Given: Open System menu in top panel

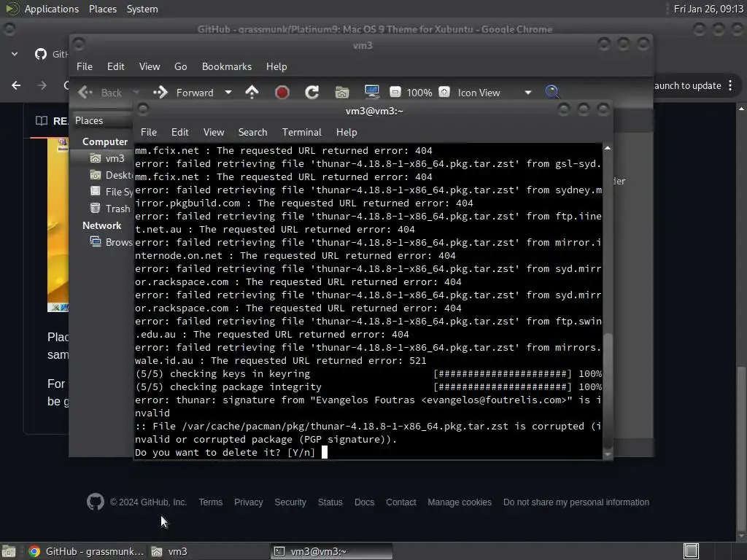Looking at the screenshot, I should (142, 9).
